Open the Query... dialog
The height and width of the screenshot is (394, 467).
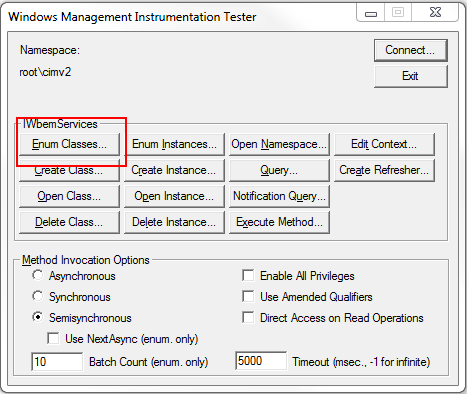279,170
